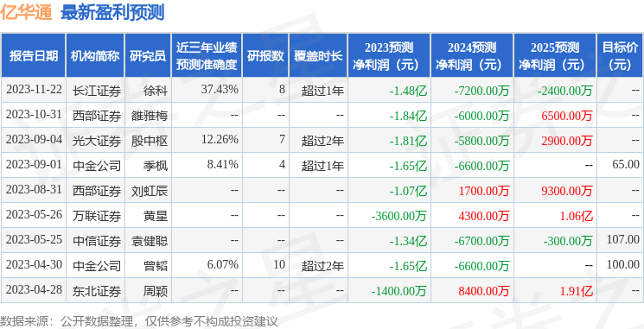This screenshot has height=329, width=644.
Task: Click the 65.00 target price
Action: 627,164
